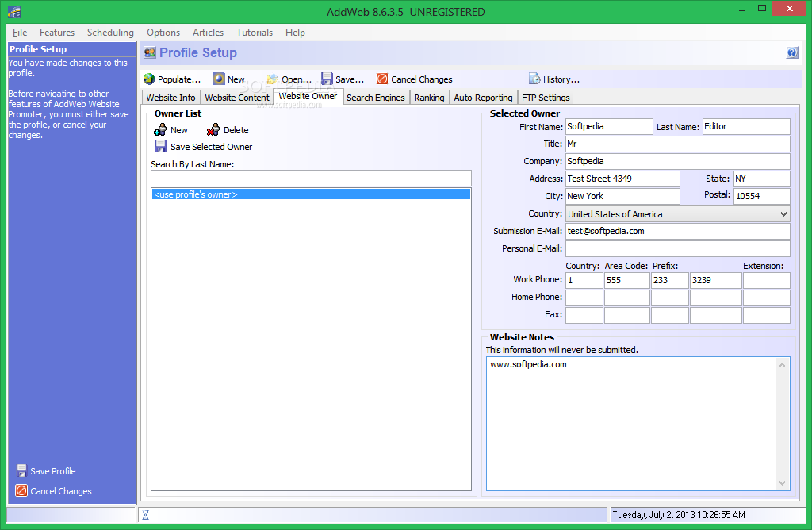Click the Website Notes scroll down arrow

(782, 483)
